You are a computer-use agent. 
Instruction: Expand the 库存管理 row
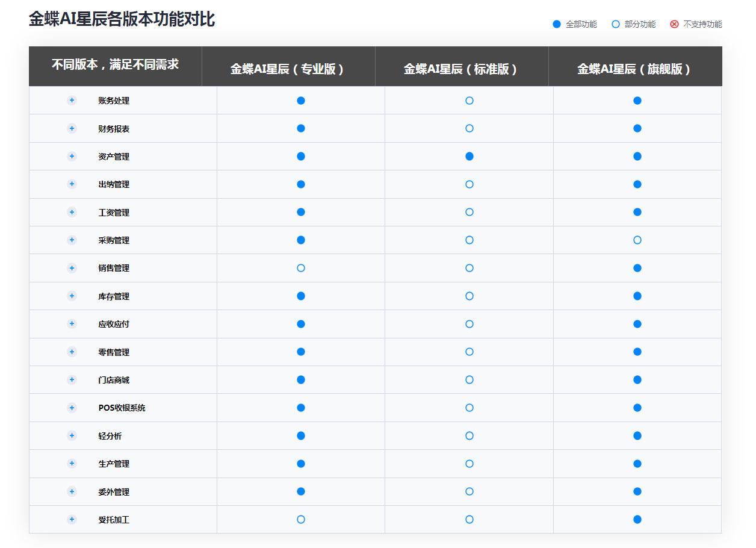click(x=72, y=296)
